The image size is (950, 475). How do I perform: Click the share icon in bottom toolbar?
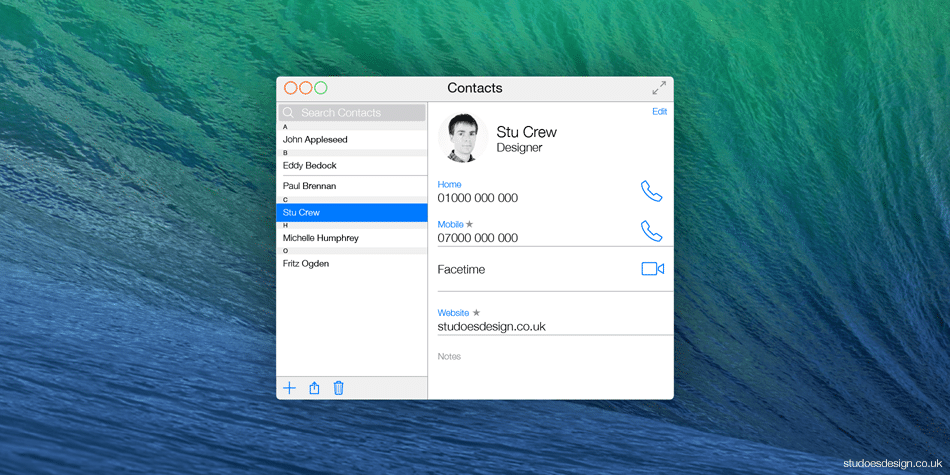click(314, 388)
